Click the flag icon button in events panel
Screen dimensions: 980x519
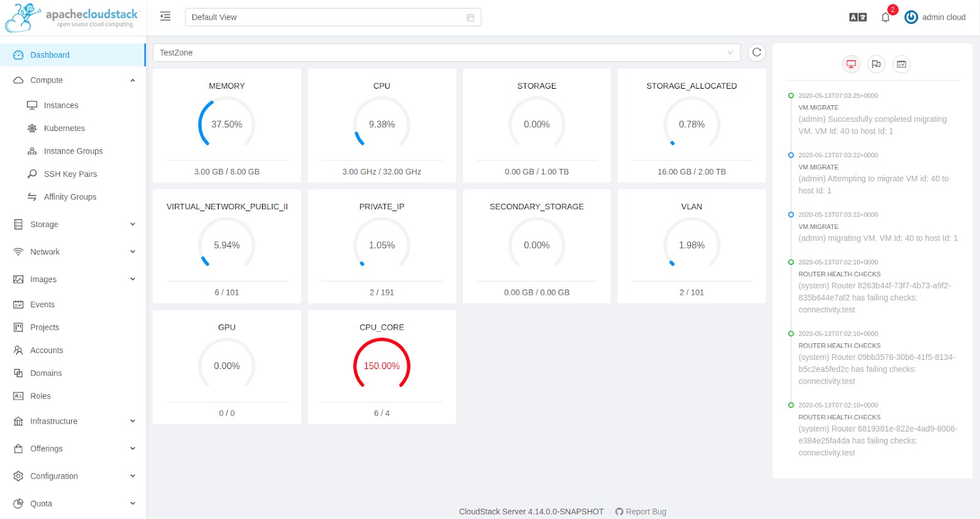876,64
